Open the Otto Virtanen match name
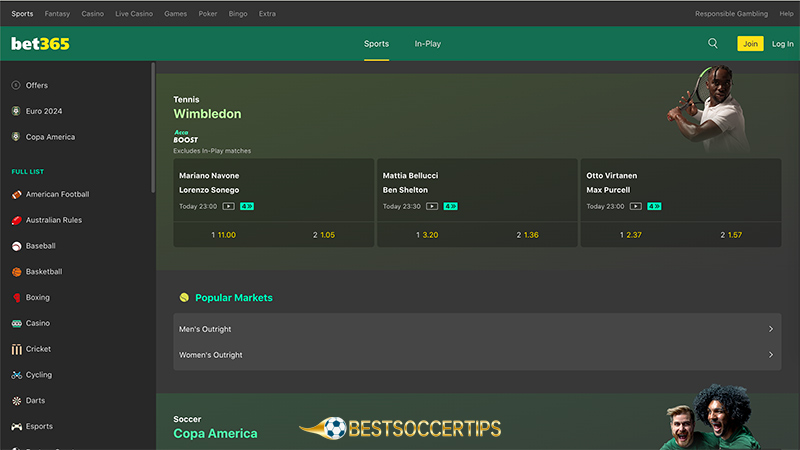The image size is (800, 450). click(612, 176)
